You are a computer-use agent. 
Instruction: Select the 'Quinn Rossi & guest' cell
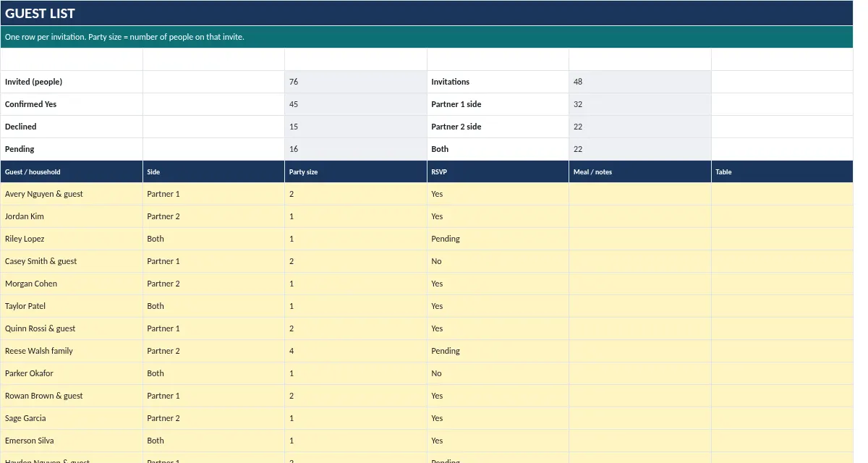(x=72, y=328)
